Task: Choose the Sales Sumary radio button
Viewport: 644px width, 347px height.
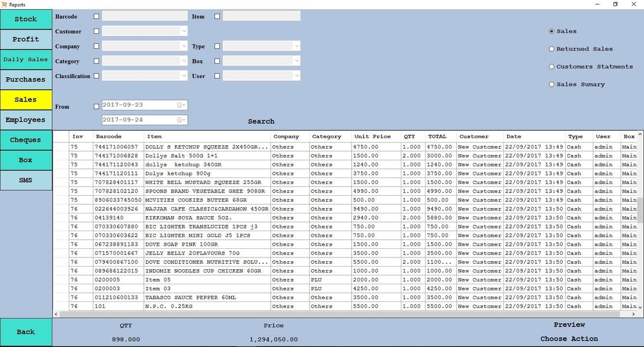Action: 552,84
